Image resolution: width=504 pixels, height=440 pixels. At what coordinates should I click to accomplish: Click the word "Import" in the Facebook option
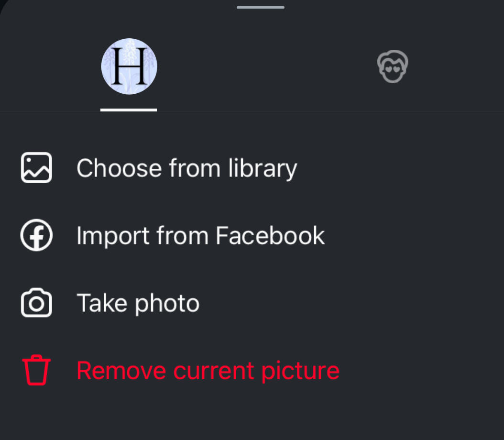pyautogui.click(x=113, y=236)
